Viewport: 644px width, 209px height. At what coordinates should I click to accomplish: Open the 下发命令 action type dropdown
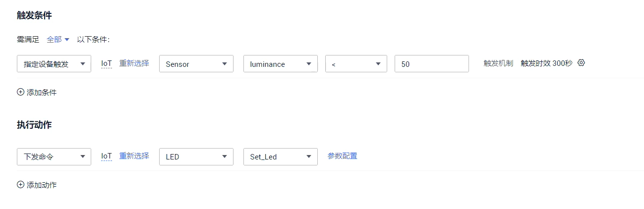(x=54, y=157)
